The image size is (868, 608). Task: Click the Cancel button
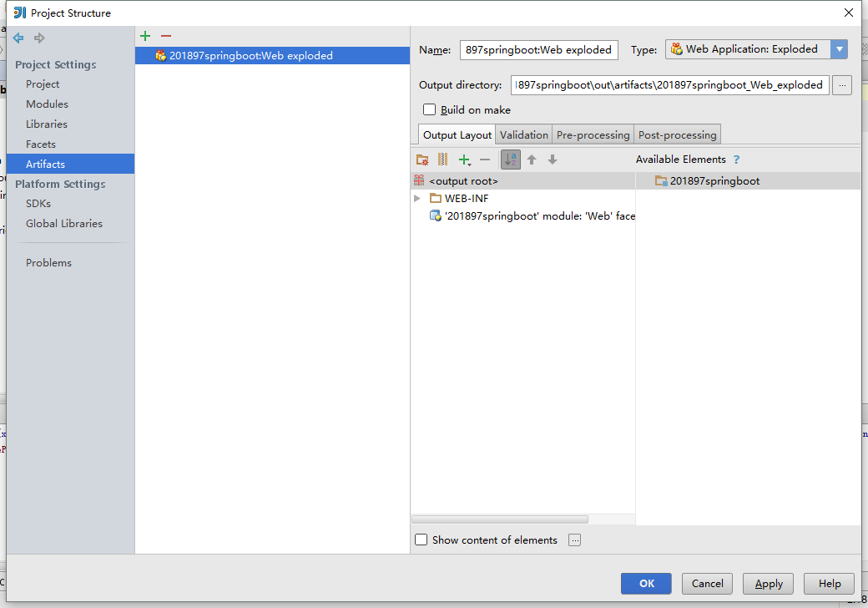tap(707, 583)
